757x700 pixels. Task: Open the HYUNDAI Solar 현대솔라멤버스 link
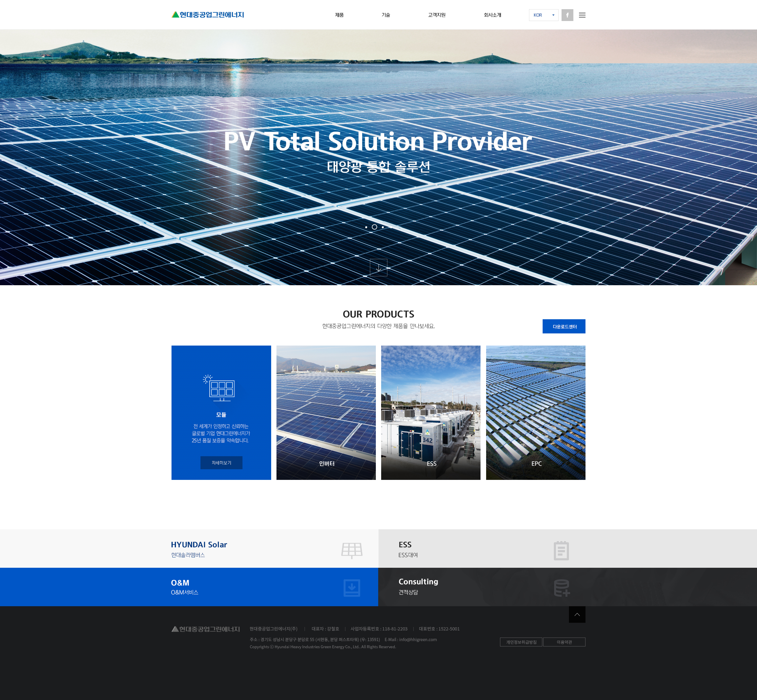coord(189,549)
